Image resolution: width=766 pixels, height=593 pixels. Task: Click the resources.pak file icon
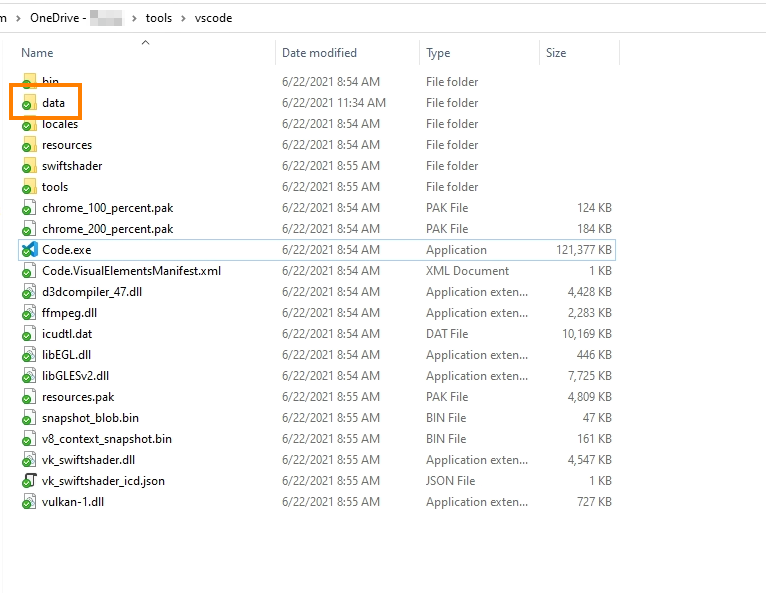(x=29, y=397)
